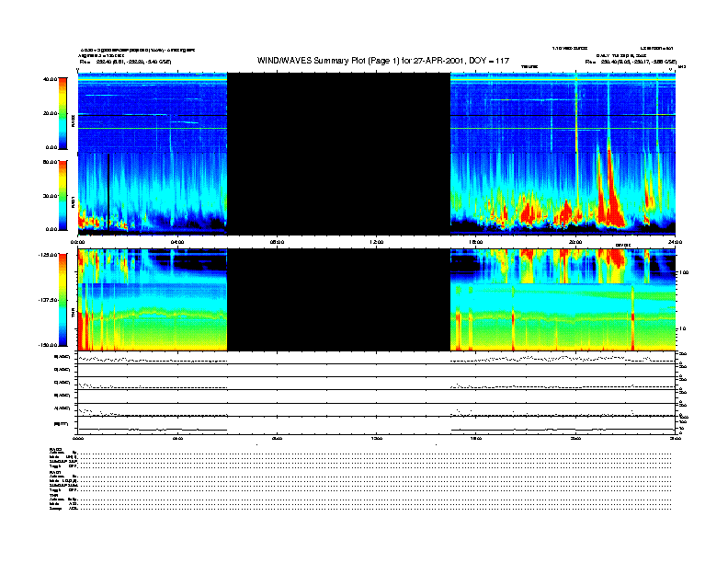
Task: Click the TNR vertical axis label
Action: pos(73,315)
